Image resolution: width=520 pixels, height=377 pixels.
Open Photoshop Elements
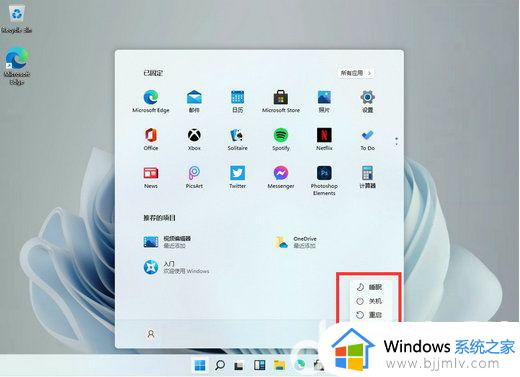click(x=324, y=180)
